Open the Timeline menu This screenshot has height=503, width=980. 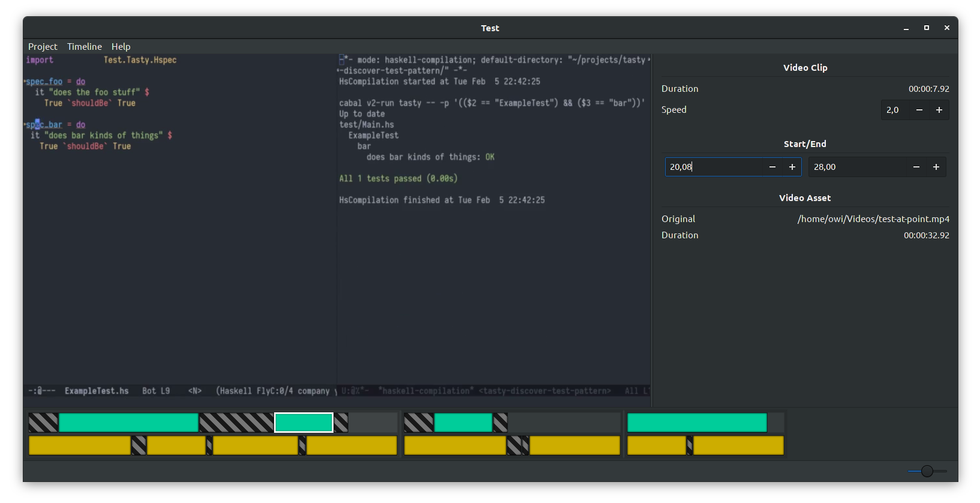coord(85,46)
